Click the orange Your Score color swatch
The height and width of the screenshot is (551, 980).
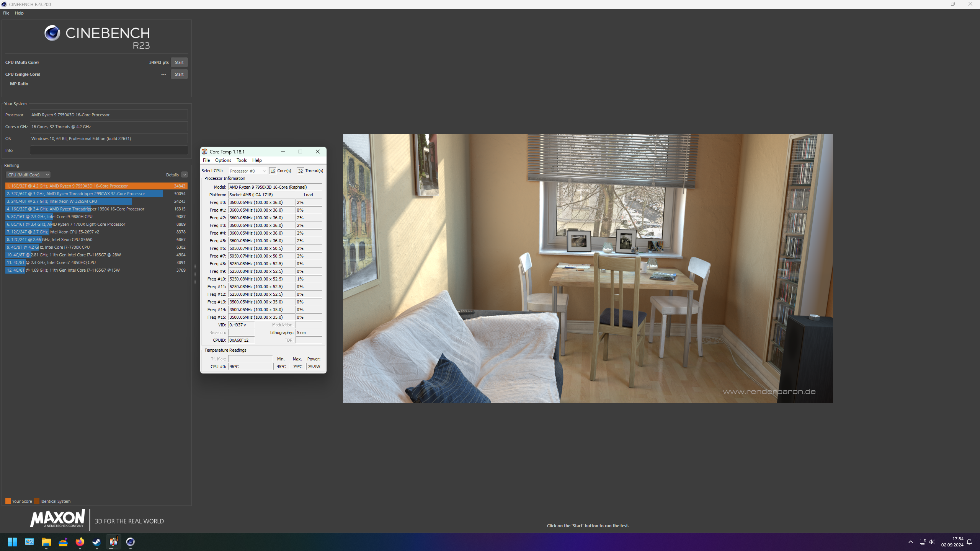click(8, 501)
